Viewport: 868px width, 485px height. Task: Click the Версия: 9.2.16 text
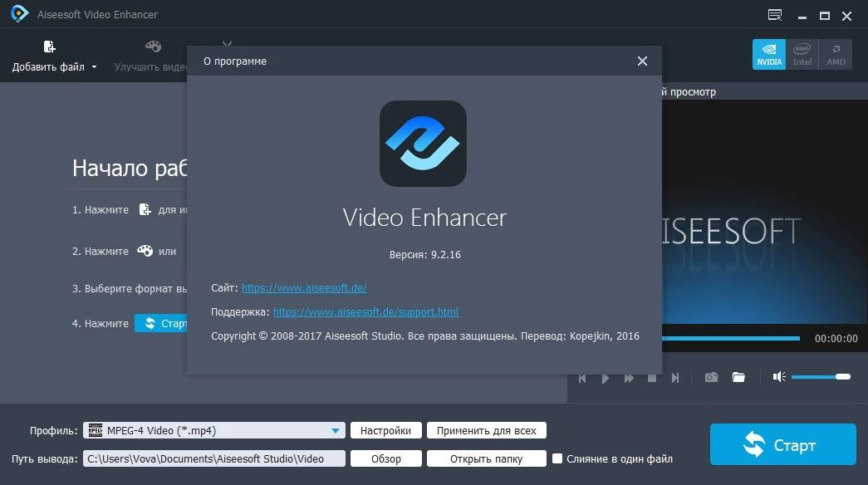click(424, 255)
